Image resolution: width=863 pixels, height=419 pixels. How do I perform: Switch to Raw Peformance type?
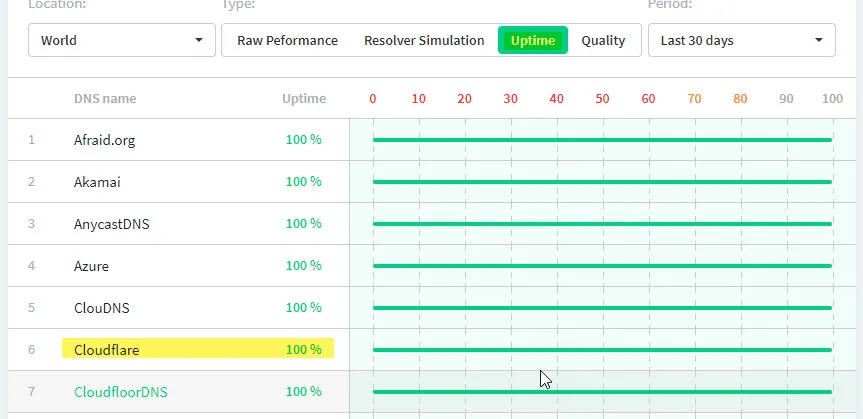287,40
